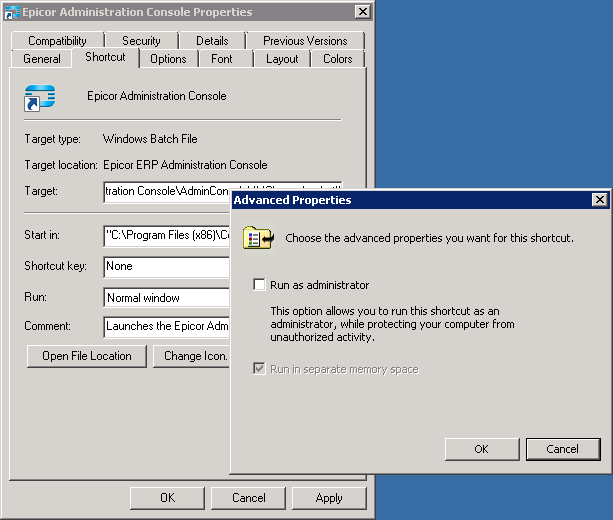
Task: Open the Security tab
Action: tap(142, 41)
